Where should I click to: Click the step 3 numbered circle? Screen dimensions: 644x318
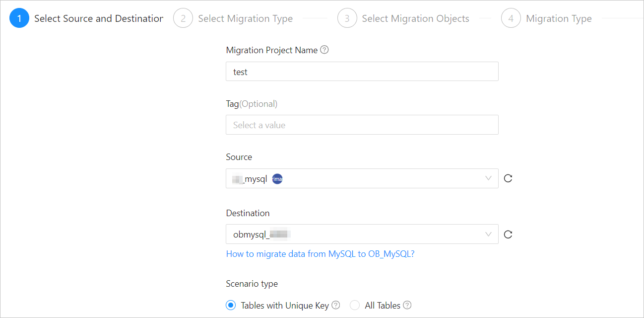[x=347, y=18]
